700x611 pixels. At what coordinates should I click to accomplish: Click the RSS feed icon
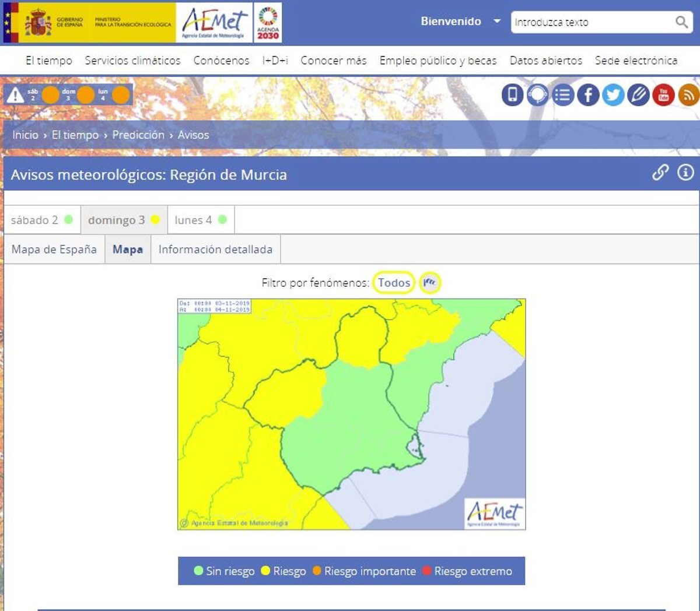(x=688, y=95)
